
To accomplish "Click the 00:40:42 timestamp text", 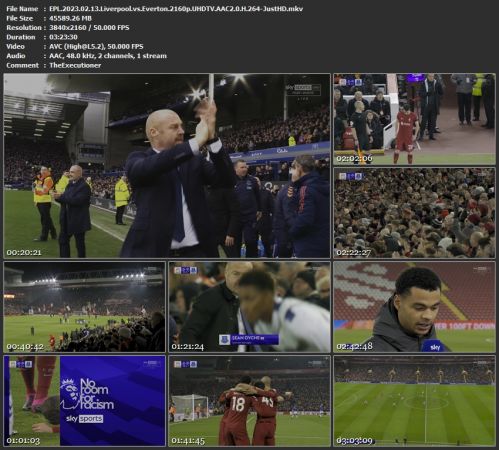I will coord(25,347).
